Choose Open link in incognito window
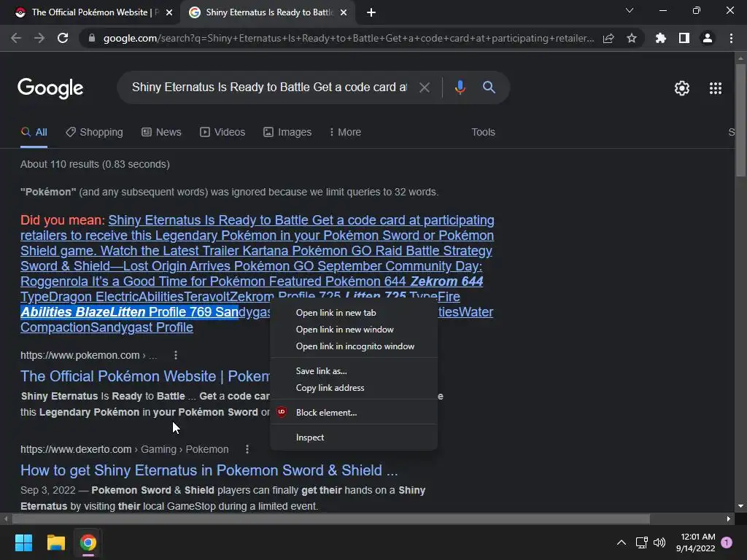This screenshot has width=747, height=560. click(354, 346)
